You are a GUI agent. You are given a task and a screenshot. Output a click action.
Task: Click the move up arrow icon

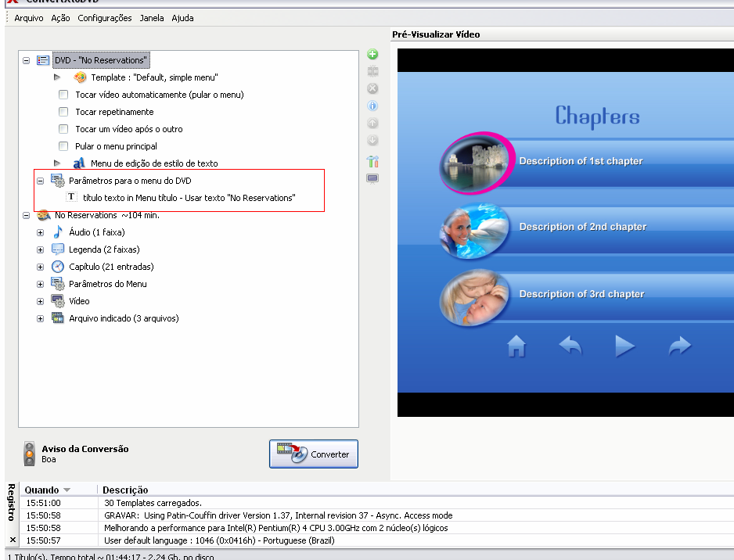(x=372, y=123)
